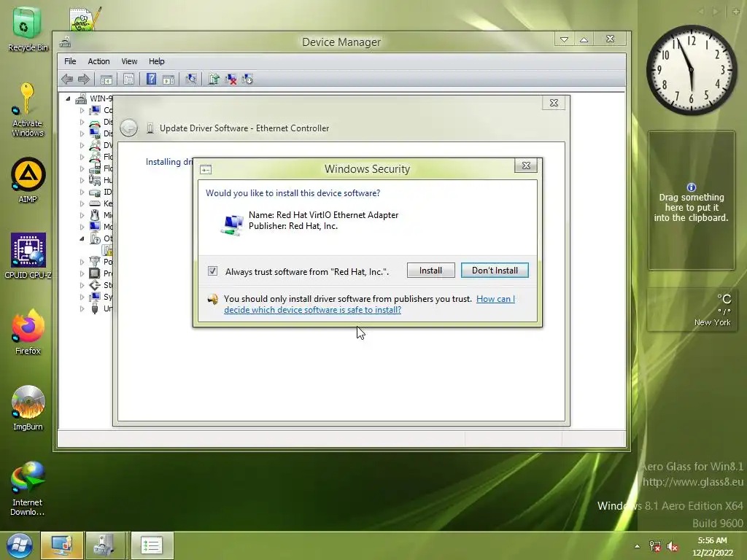Expand the Mice node arrow
The height and width of the screenshot is (560, 747).
click(x=82, y=215)
